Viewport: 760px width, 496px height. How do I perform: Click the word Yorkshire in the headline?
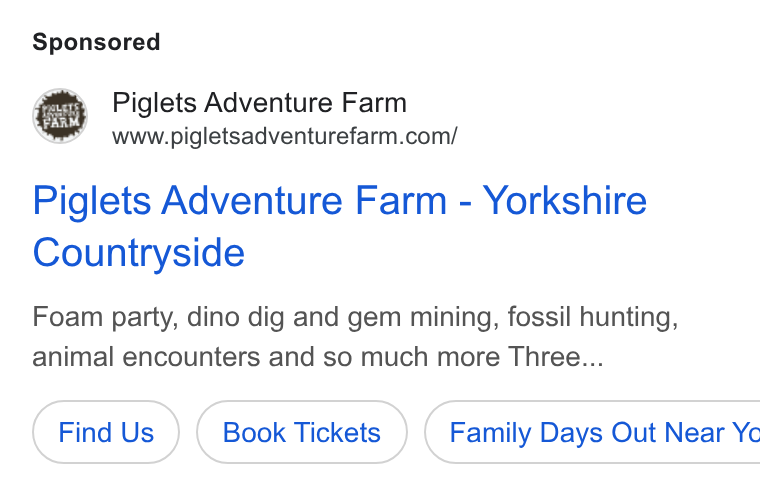[565, 200]
